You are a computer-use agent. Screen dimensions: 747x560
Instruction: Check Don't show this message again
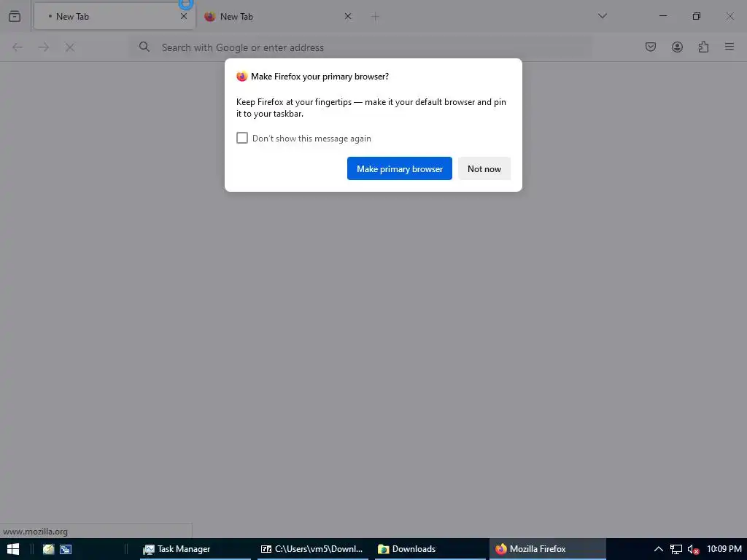(x=242, y=138)
